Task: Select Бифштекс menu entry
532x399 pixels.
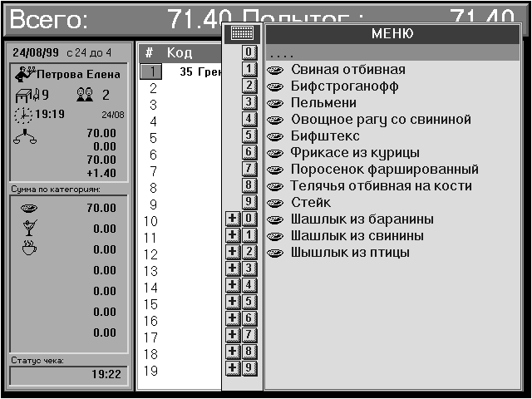Action: coord(392,136)
